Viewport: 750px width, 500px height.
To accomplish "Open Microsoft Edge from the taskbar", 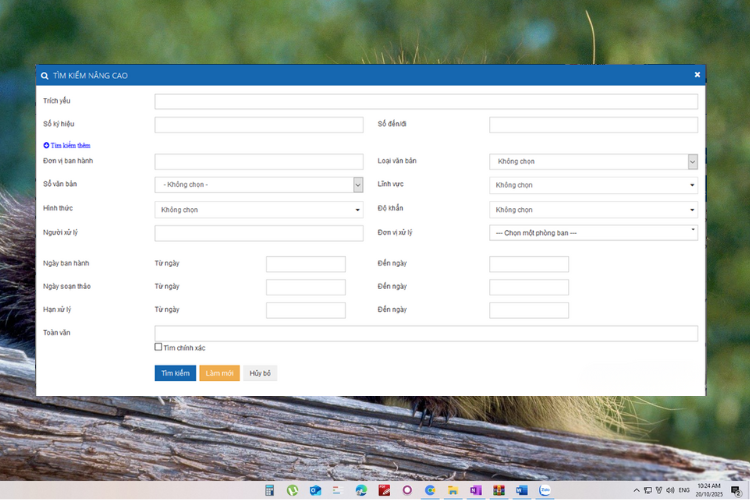I will (361, 490).
